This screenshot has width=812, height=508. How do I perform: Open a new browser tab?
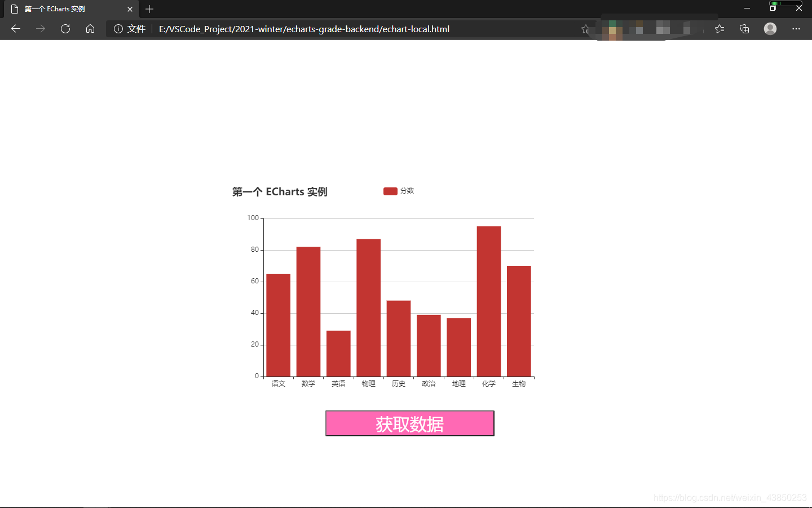tap(149, 9)
